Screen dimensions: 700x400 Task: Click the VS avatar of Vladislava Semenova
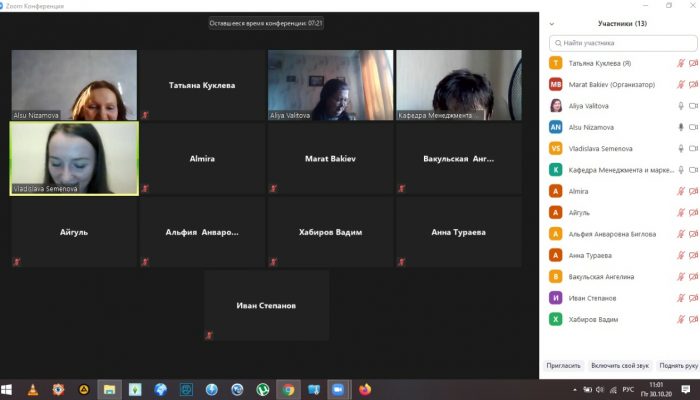tap(555, 148)
